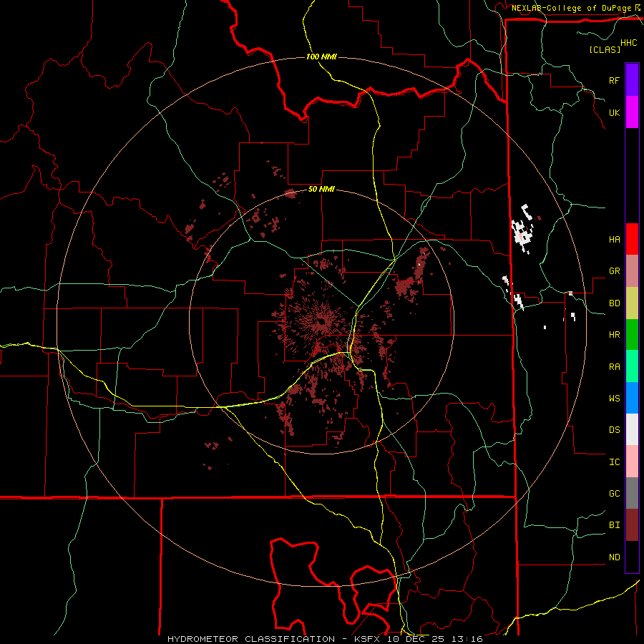Select the IC pink legend swatch

(632, 462)
